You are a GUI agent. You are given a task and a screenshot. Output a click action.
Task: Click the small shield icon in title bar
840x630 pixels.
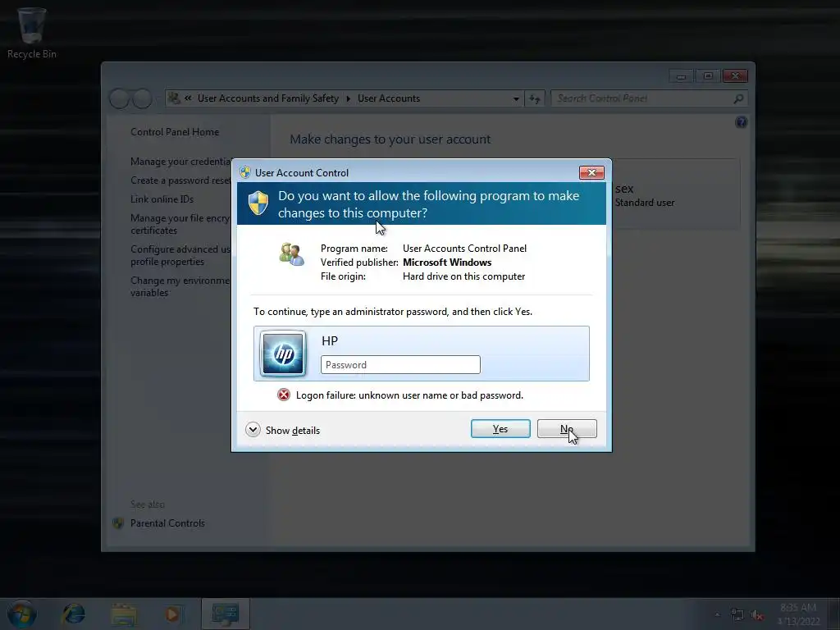[244, 172]
